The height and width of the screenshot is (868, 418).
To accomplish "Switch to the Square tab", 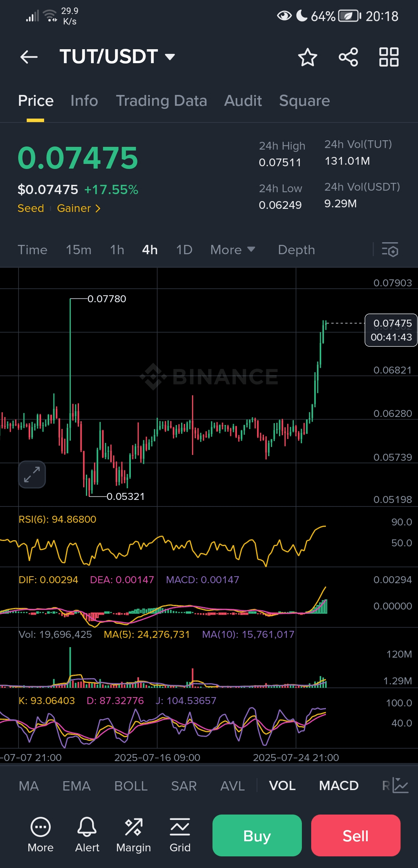I will tap(305, 101).
